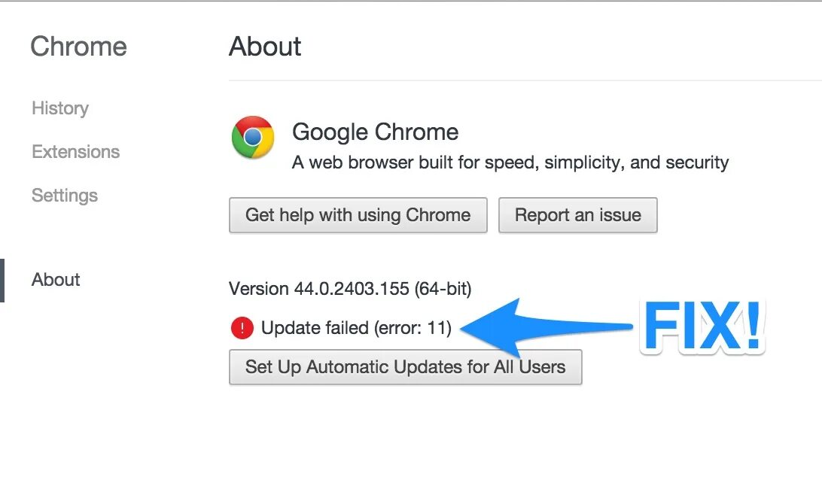
Task: Click the Google Chrome product name
Action: [375, 132]
